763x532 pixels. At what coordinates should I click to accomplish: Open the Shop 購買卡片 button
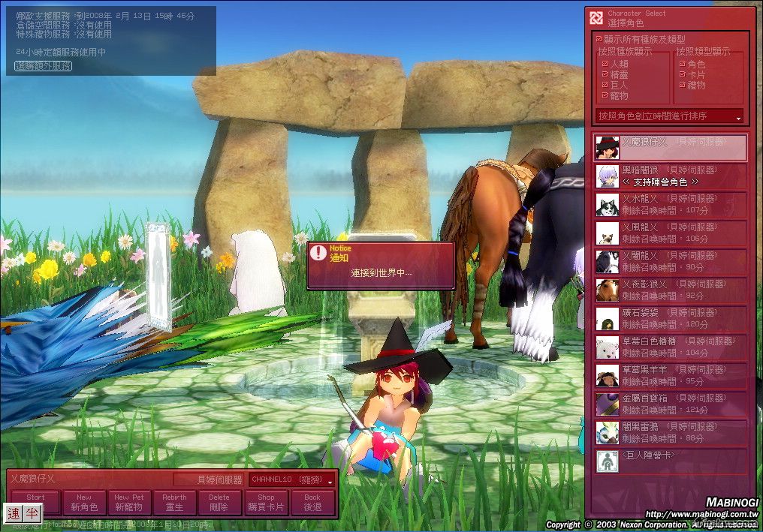[x=266, y=503]
